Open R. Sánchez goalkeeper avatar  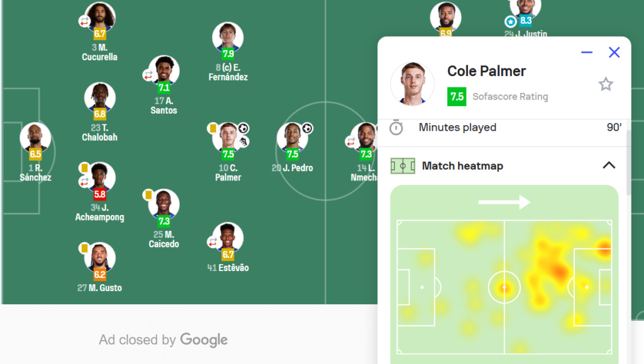tap(35, 138)
